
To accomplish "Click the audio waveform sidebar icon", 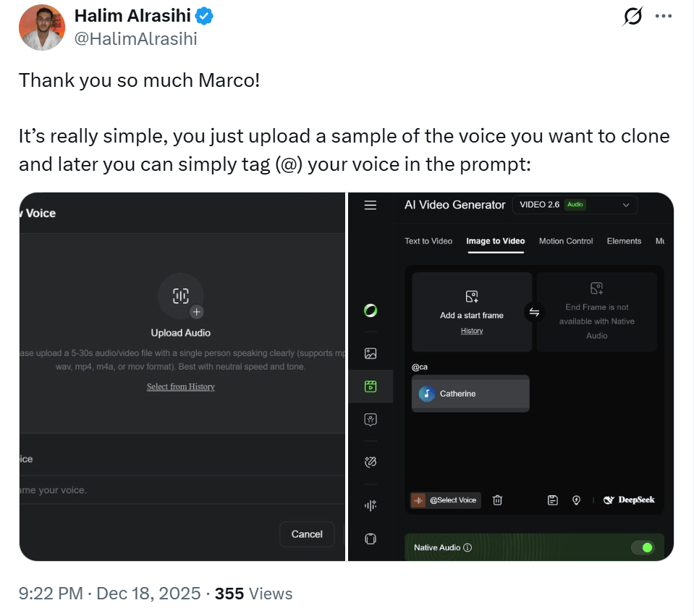I will click(371, 505).
